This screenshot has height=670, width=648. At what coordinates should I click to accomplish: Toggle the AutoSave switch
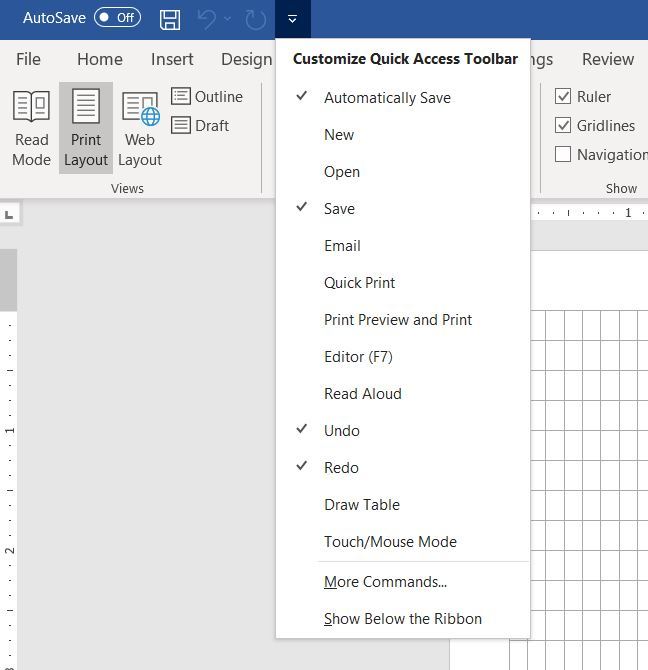click(117, 18)
